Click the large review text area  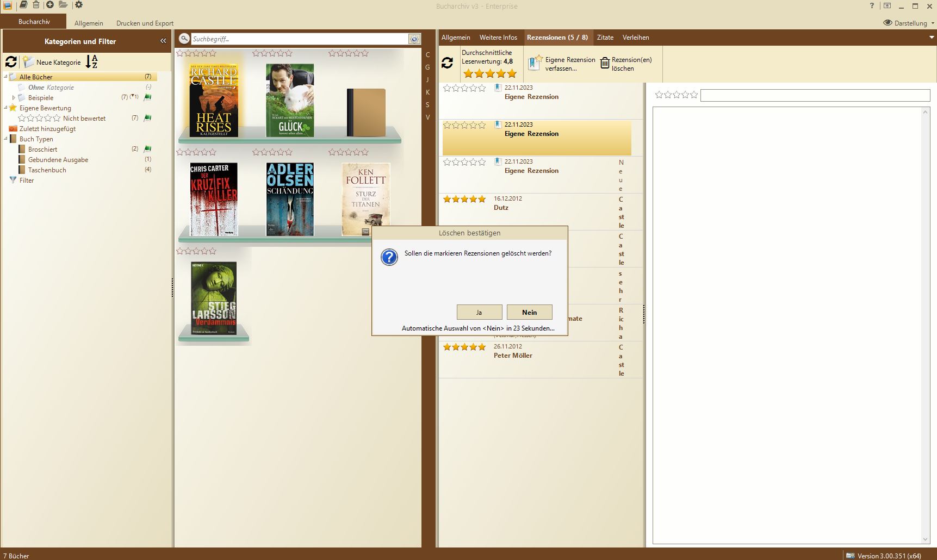tap(787, 325)
